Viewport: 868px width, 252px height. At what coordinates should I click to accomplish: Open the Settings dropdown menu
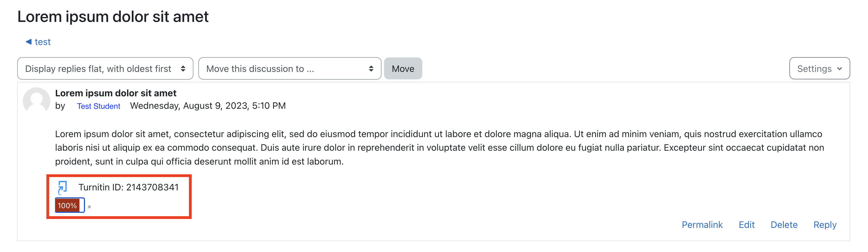tap(819, 69)
